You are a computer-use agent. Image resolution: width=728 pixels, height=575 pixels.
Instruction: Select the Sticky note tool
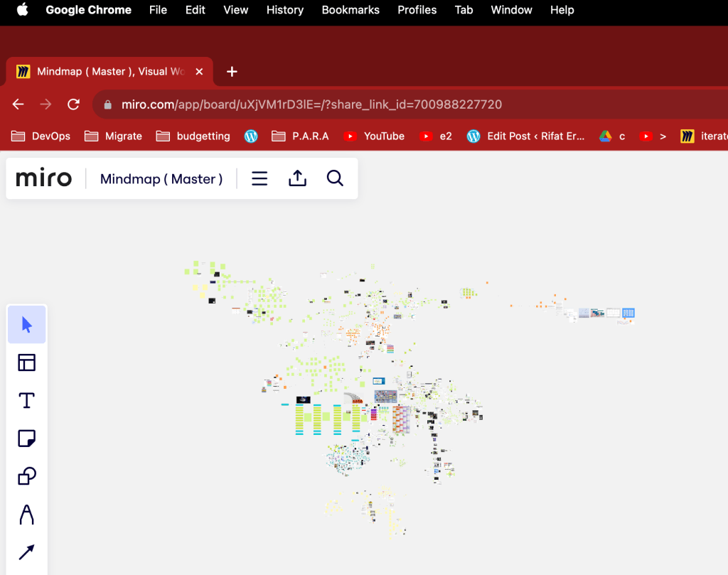26,439
